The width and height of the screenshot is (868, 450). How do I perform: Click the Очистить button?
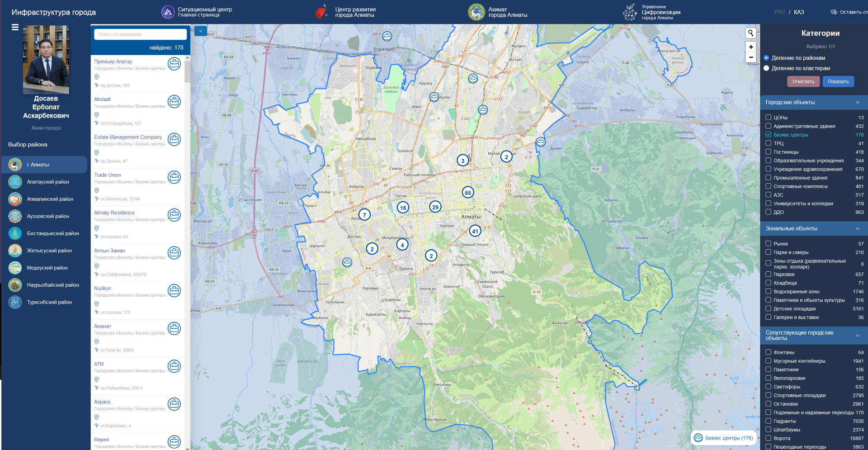coord(803,81)
